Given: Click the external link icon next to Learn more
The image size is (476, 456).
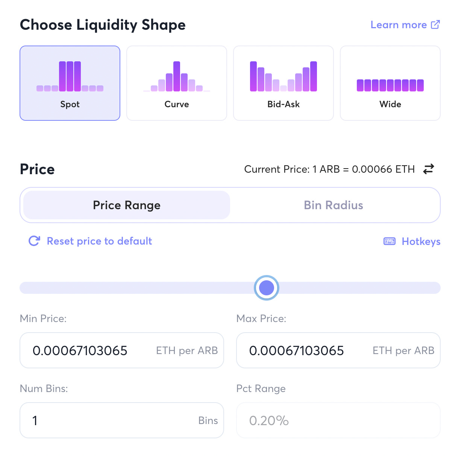Looking at the screenshot, I should (x=435, y=24).
